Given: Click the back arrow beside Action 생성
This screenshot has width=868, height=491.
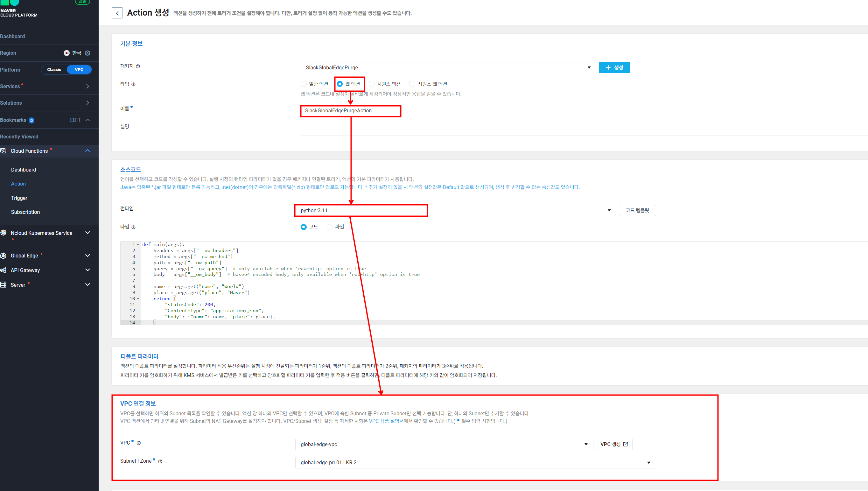Looking at the screenshot, I should point(117,13).
